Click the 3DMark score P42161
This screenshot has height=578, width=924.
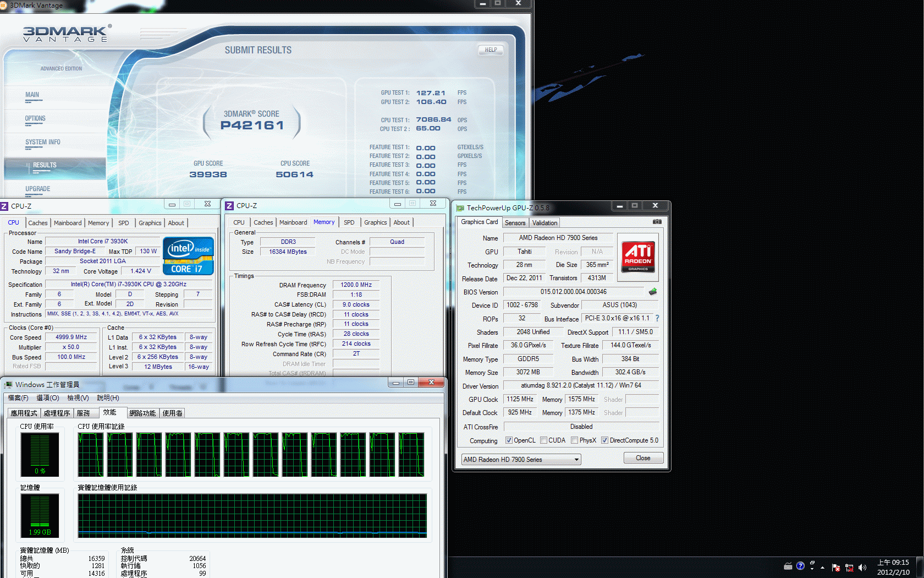coord(252,126)
